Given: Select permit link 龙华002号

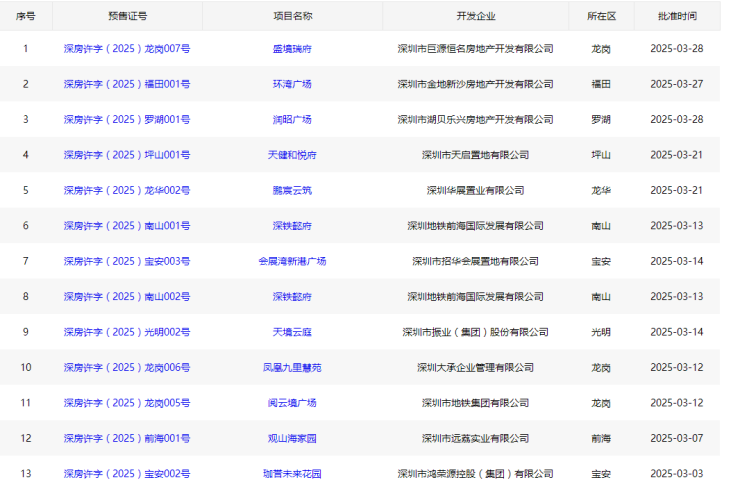Looking at the screenshot, I should coord(126,190).
